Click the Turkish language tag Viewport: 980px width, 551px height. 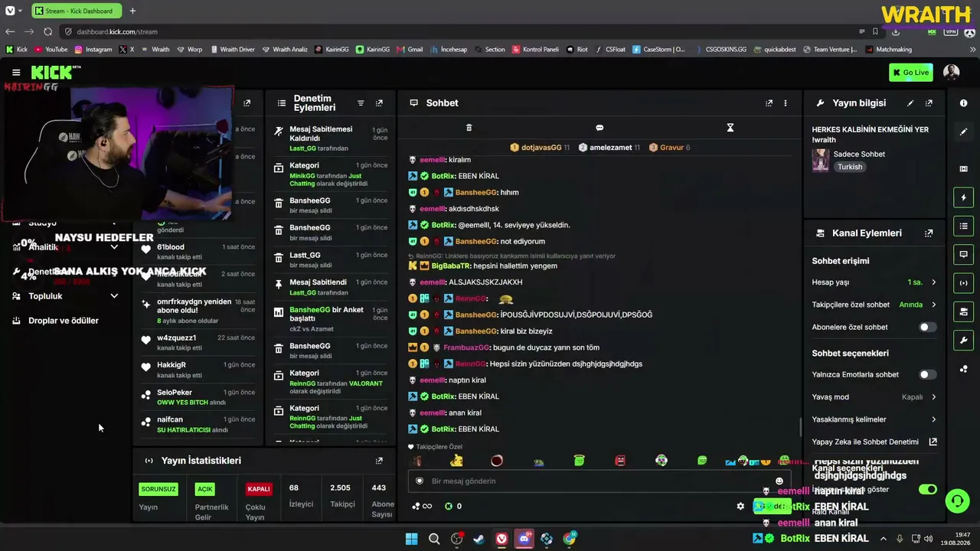[849, 167]
